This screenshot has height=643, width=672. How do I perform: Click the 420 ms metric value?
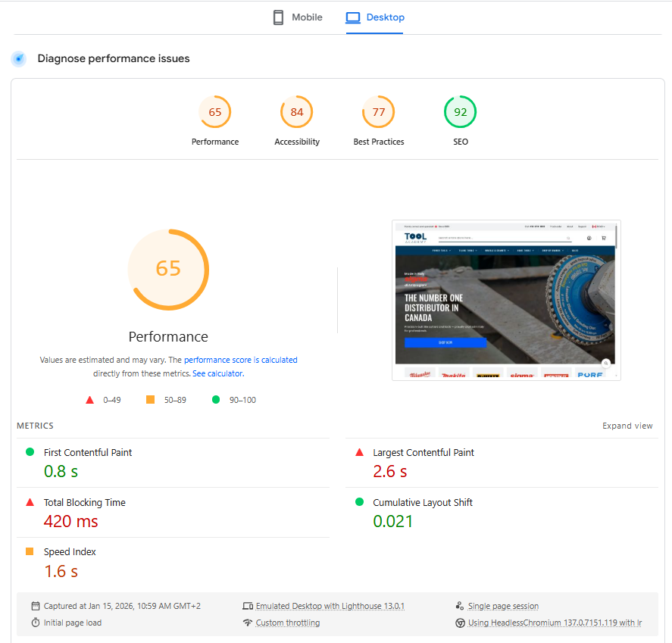70,521
